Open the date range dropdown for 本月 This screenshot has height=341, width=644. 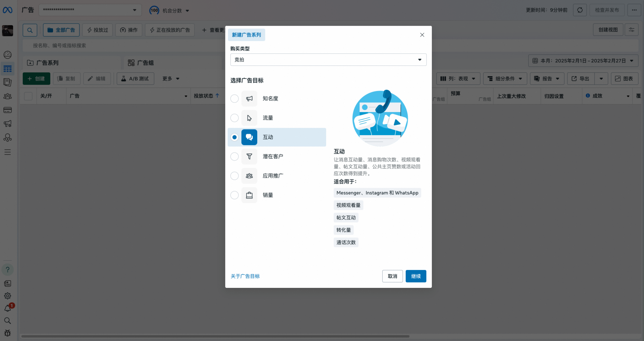click(583, 61)
